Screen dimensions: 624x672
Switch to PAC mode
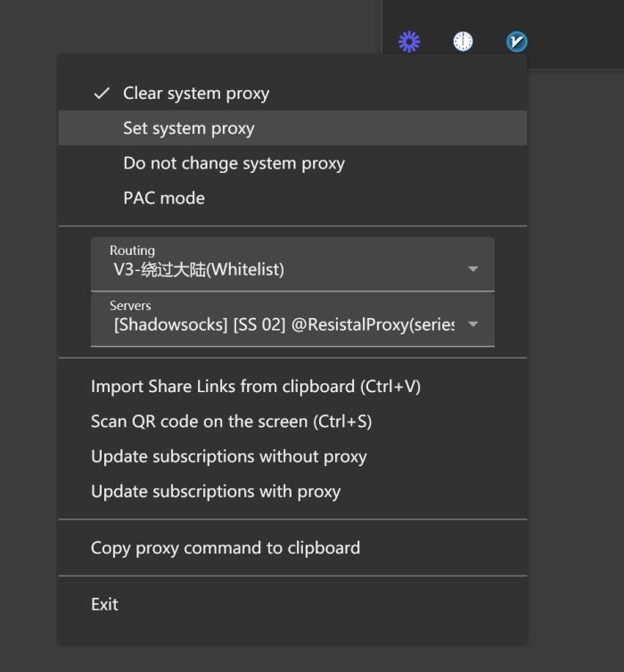(164, 198)
